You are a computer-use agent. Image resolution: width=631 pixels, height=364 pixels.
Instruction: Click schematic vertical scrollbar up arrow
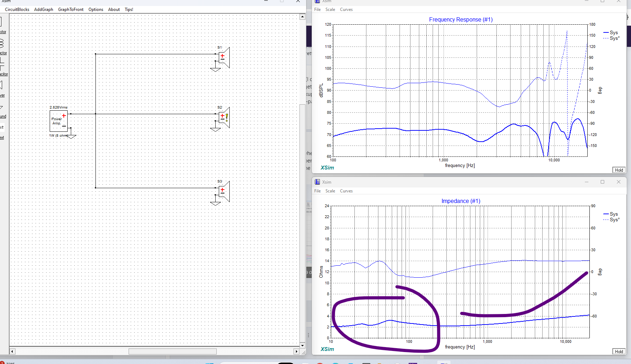click(302, 17)
